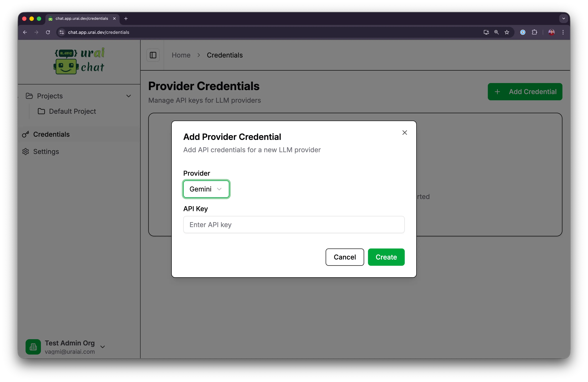Viewport: 588px width, 382px height.
Task: Select the Provider Credentials heading
Action: click(x=204, y=86)
